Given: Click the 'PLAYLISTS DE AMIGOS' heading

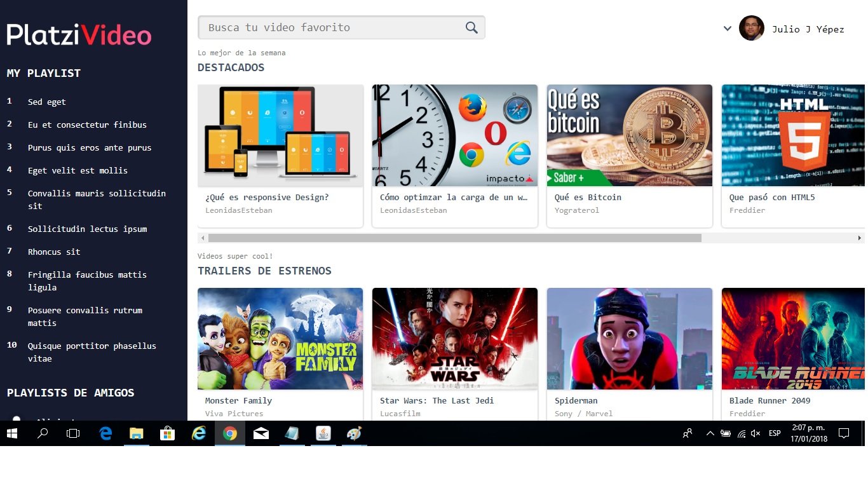Looking at the screenshot, I should [71, 393].
